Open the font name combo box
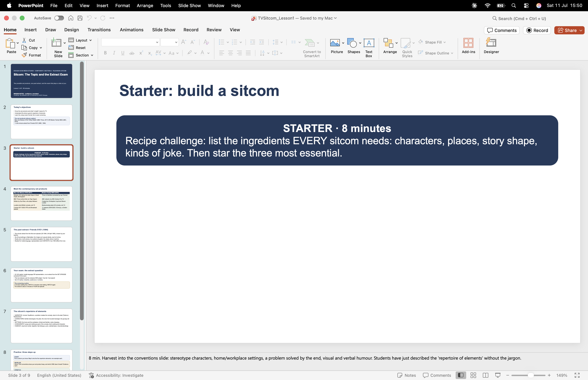Viewport: 588px width, 380px height. (130, 42)
